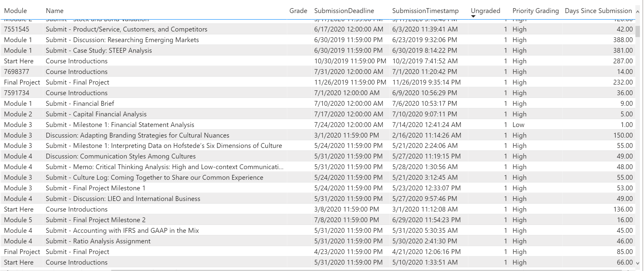Click the module cell 7698377
The width and height of the screenshot is (644, 271).
[x=17, y=72]
